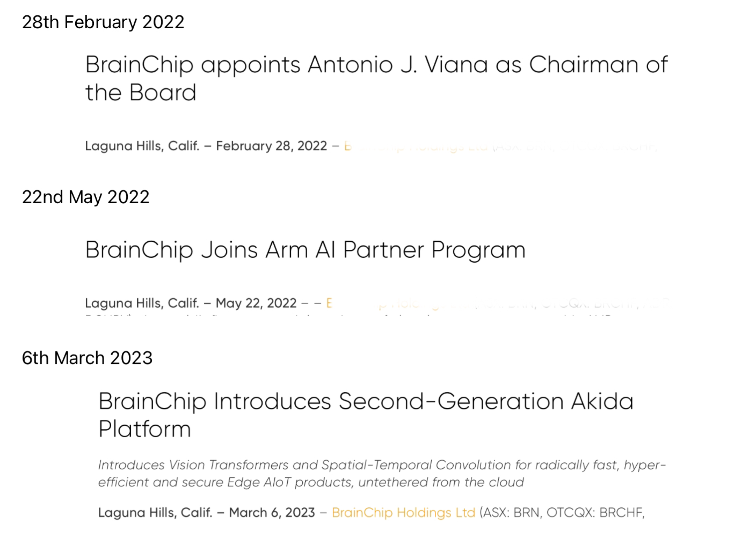Click the italic "Introduces Vision Transformers" subtitle line
Image resolution: width=756 pixels, height=539 pixels.
pos(381,465)
